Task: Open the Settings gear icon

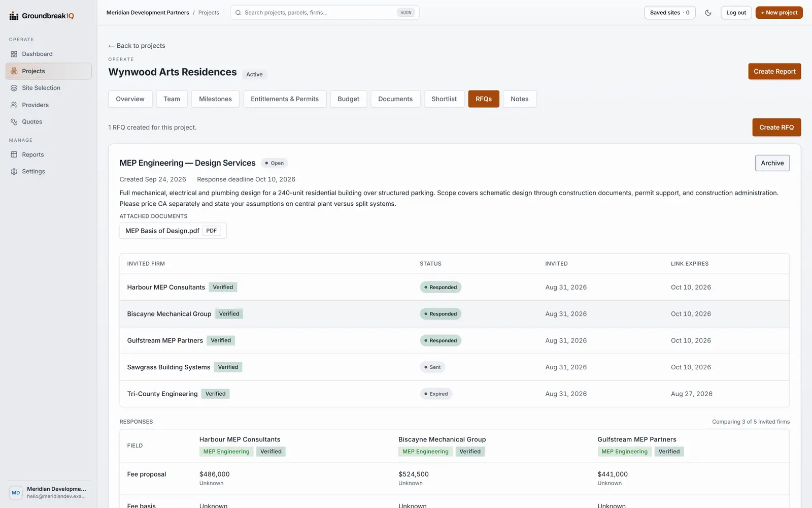Action: point(14,172)
